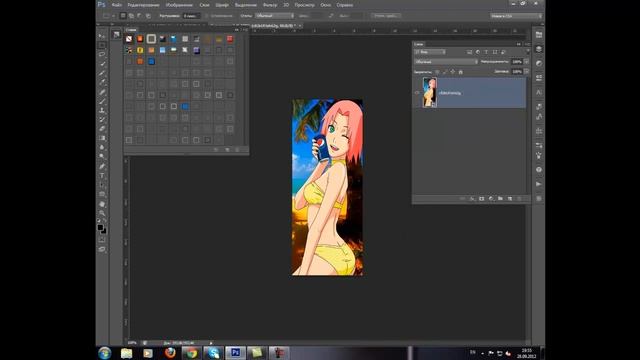Toggle the lock all layer attributes icon

tap(461, 72)
